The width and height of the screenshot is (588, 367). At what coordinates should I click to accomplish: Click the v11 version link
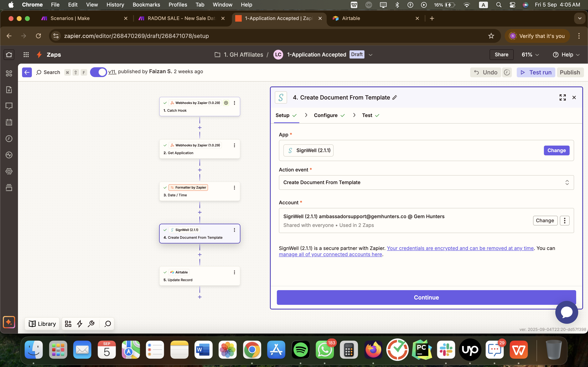coord(112,72)
